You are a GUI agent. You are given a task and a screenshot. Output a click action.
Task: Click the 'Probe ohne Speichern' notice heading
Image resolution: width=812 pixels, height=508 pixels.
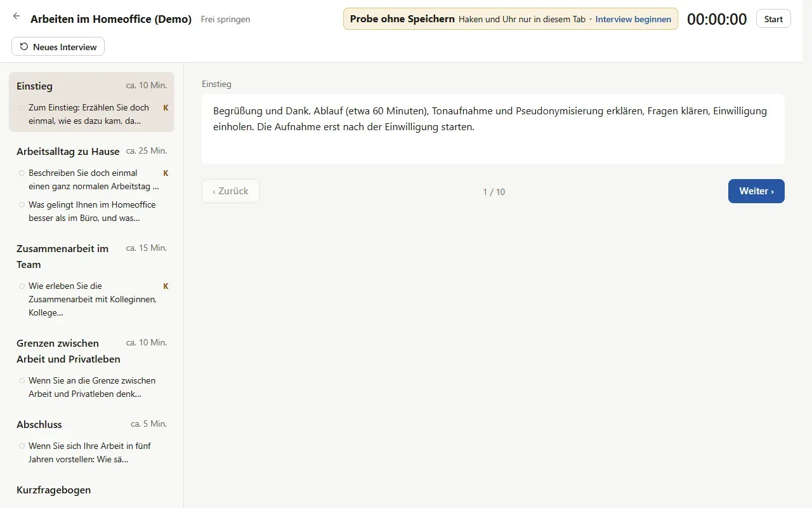click(x=402, y=19)
